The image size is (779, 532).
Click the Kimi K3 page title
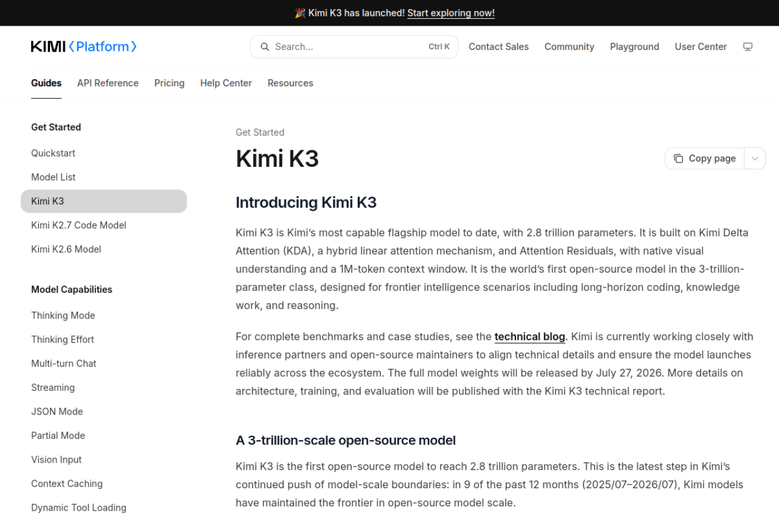(x=278, y=159)
